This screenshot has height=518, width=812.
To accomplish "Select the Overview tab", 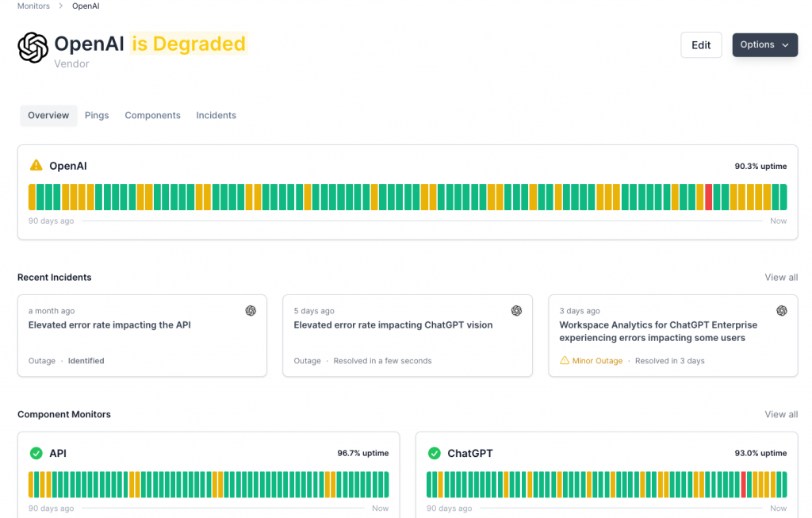I will click(48, 116).
